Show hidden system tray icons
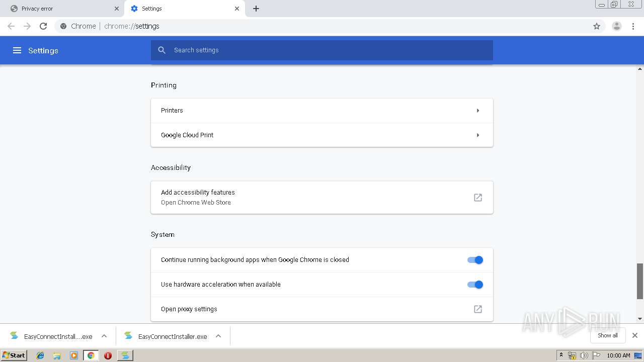The height and width of the screenshot is (362, 644). 561,355
